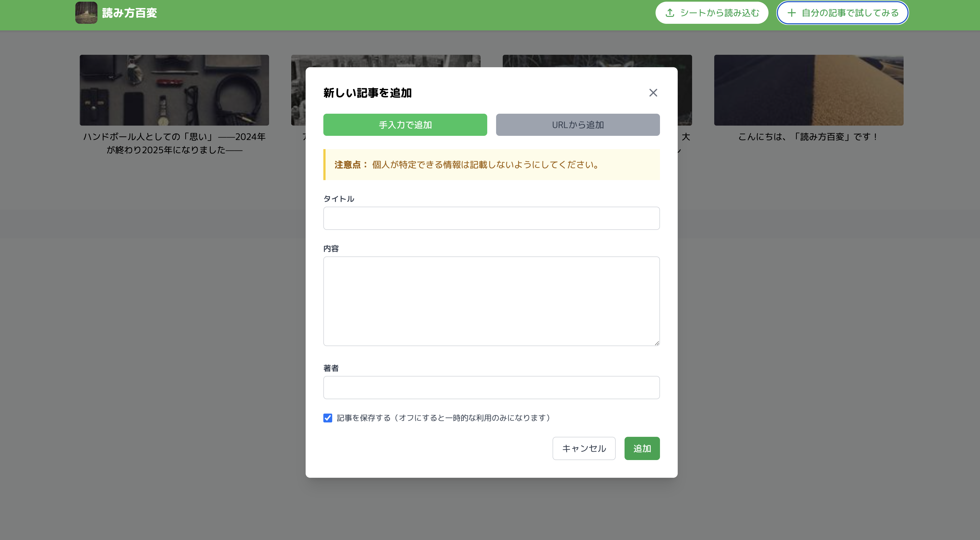The image size is (980, 540).
Task: Click the こんにちは、「読み方百変」です！ title
Action: pyautogui.click(x=808, y=136)
